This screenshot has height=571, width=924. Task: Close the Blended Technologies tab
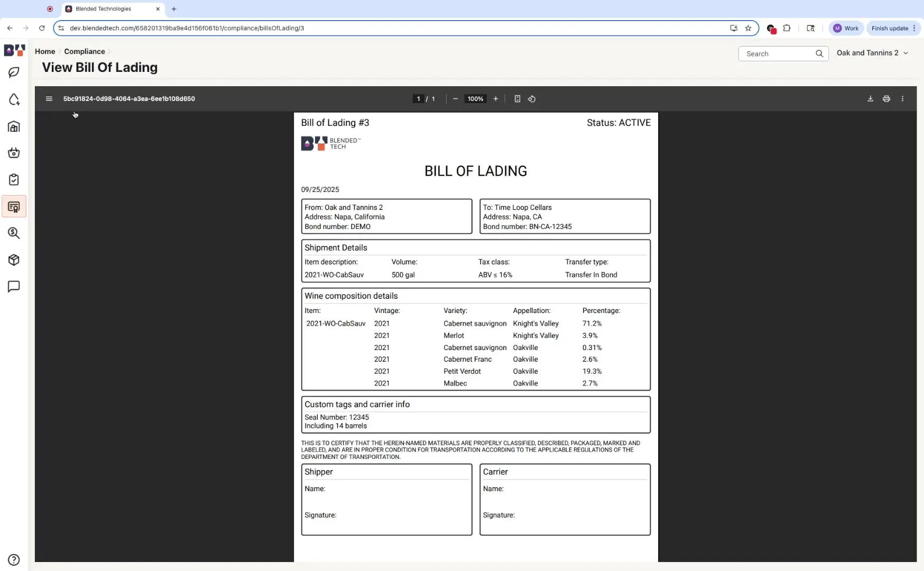pos(158,9)
